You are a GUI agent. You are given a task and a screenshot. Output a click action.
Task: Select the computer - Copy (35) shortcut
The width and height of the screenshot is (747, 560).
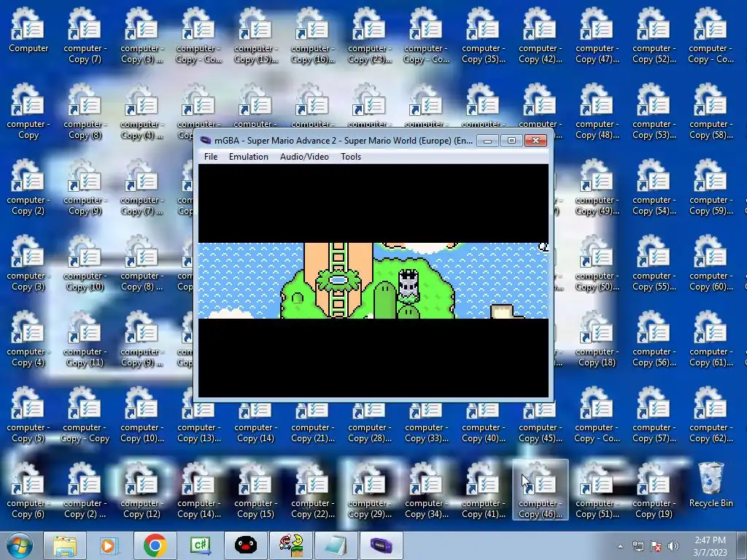click(x=483, y=35)
